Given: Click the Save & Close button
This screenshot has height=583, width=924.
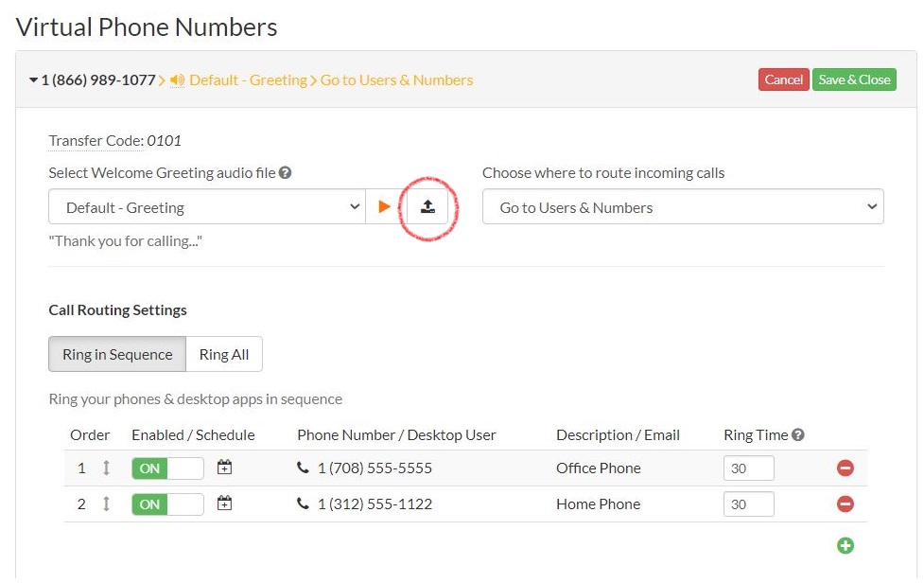Looking at the screenshot, I should pos(853,79).
